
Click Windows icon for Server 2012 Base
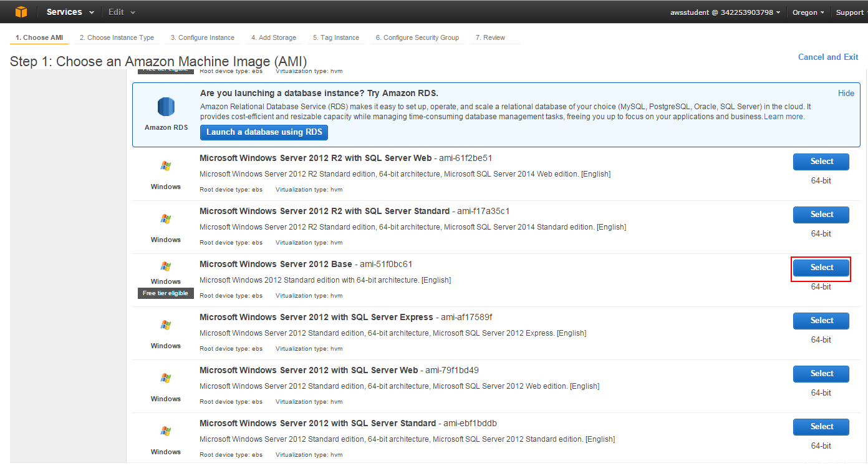[x=166, y=266]
